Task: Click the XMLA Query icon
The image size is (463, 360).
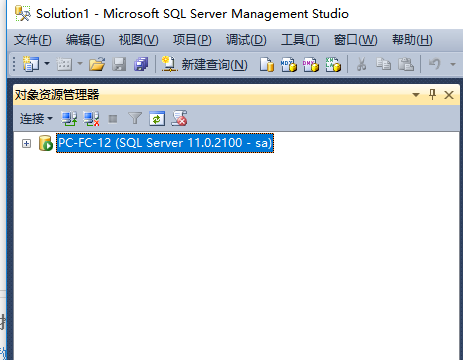Action: 333,64
